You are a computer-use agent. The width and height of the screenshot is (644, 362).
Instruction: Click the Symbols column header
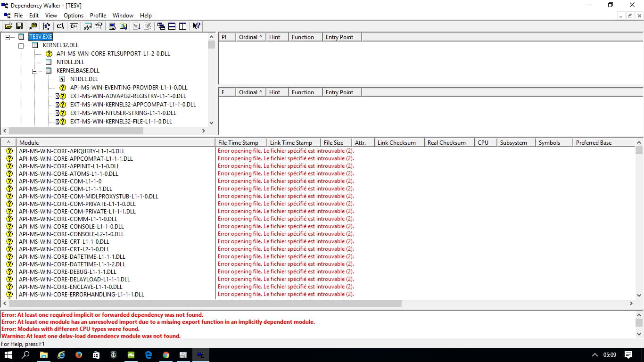click(554, 143)
